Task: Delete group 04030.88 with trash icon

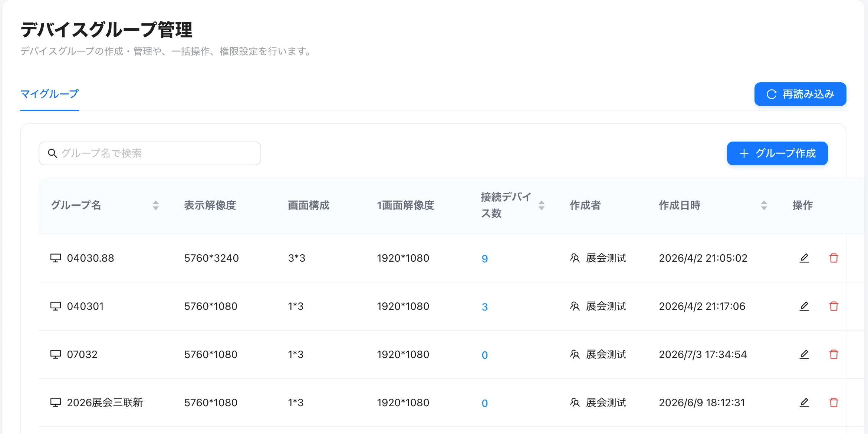Action: tap(834, 258)
